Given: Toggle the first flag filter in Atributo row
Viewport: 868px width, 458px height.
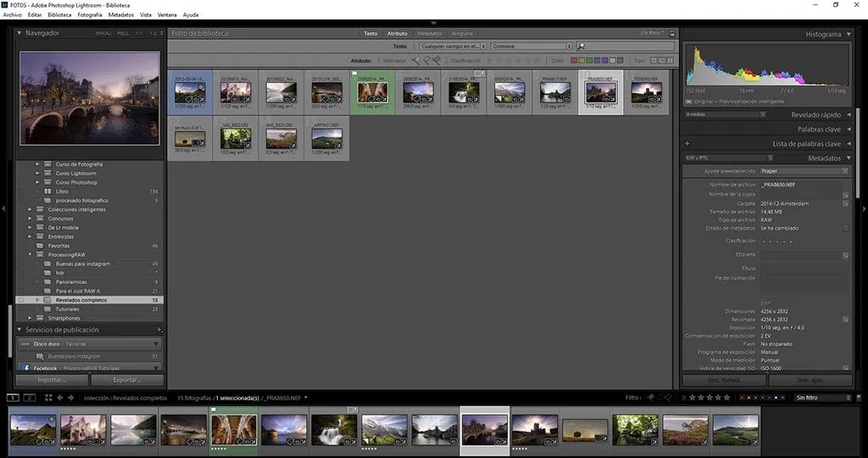Looking at the screenshot, I should (x=416, y=60).
